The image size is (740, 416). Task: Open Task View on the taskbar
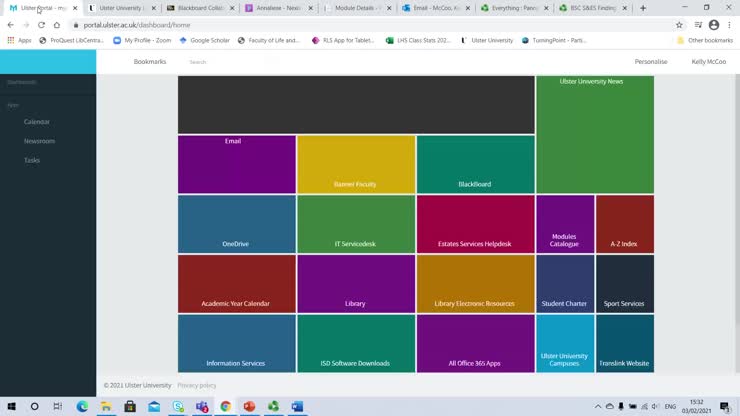[58, 406]
